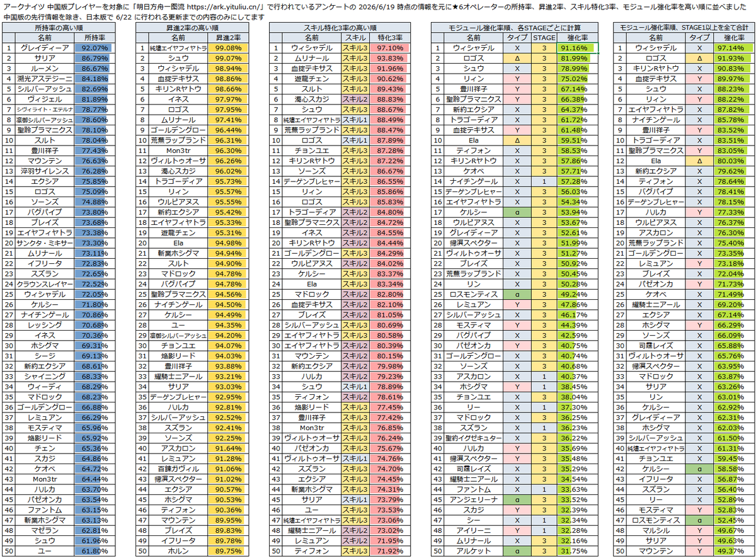Image resolution: width=756 pixels, height=558 pixels.
Task: Select the STAGE column header
Action: point(544,38)
